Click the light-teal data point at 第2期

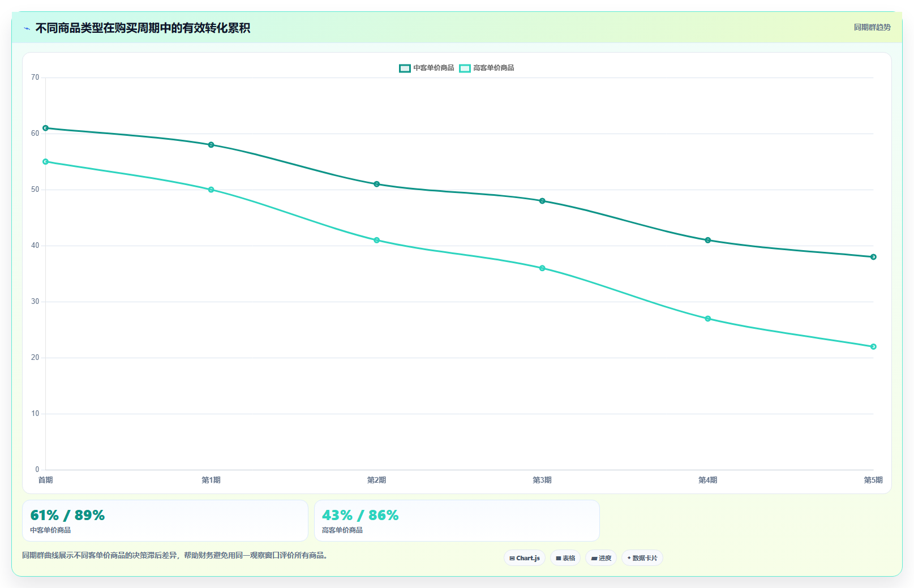pyautogui.click(x=377, y=240)
